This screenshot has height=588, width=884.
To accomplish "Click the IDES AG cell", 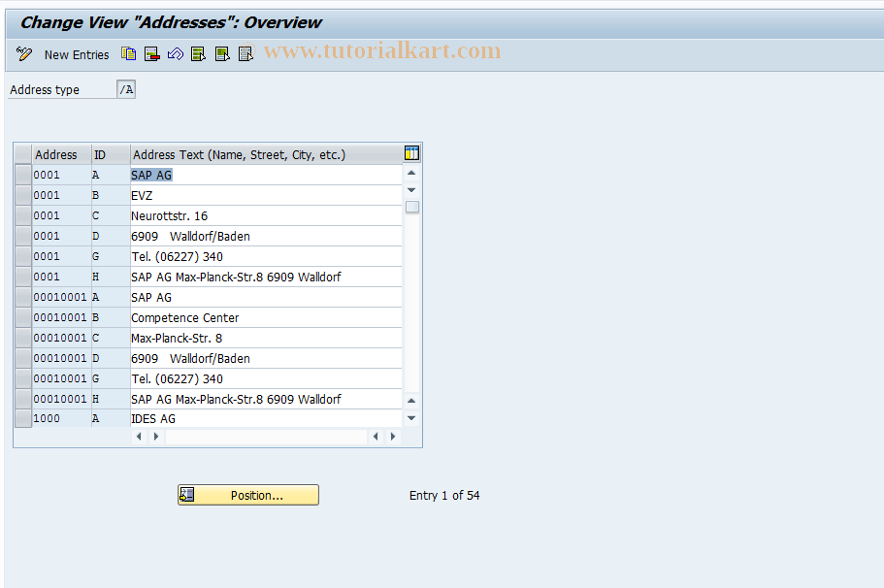I will pos(266,418).
